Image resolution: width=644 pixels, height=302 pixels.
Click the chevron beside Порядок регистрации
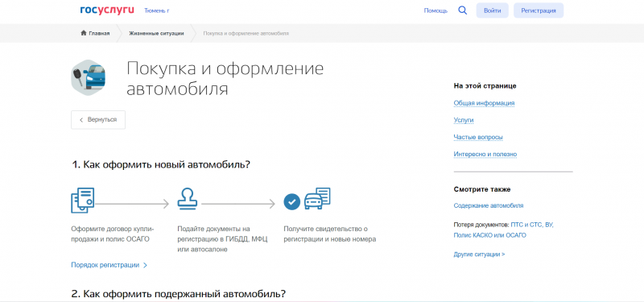click(x=145, y=266)
